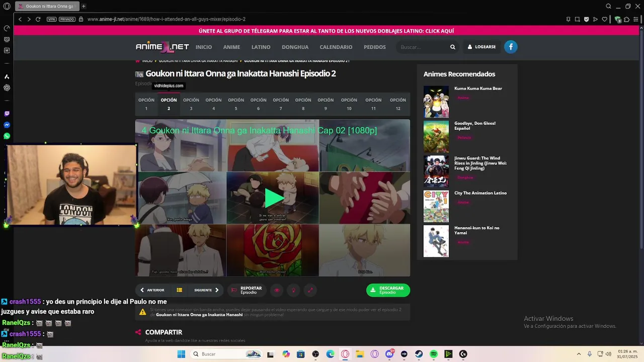Click the AnimeJL.net logo
The width and height of the screenshot is (644, 362).
pos(162,47)
